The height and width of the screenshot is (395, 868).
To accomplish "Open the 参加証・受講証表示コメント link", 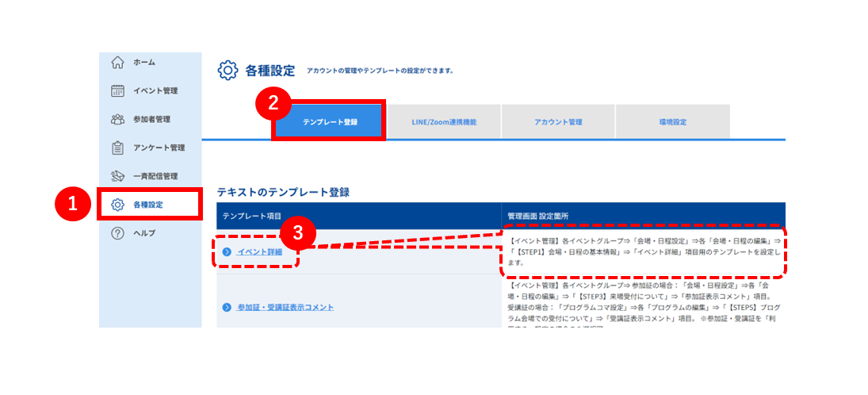I will (x=285, y=307).
